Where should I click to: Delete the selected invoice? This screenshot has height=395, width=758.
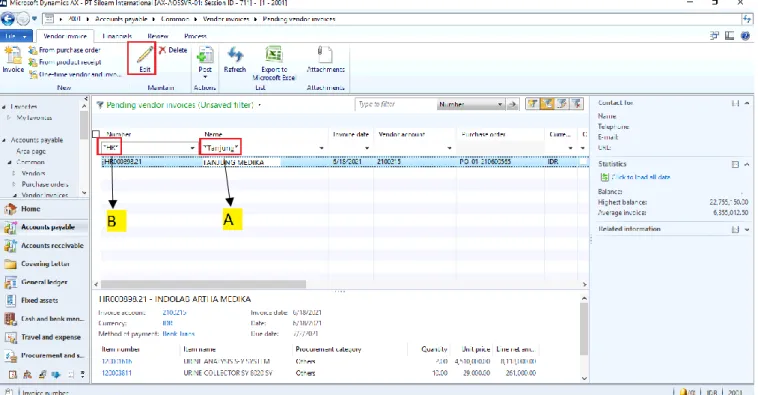pyautogui.click(x=173, y=50)
